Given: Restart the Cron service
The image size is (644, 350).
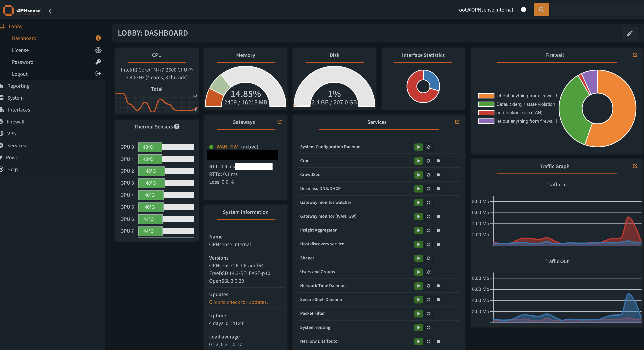Looking at the screenshot, I should pyautogui.click(x=428, y=161).
